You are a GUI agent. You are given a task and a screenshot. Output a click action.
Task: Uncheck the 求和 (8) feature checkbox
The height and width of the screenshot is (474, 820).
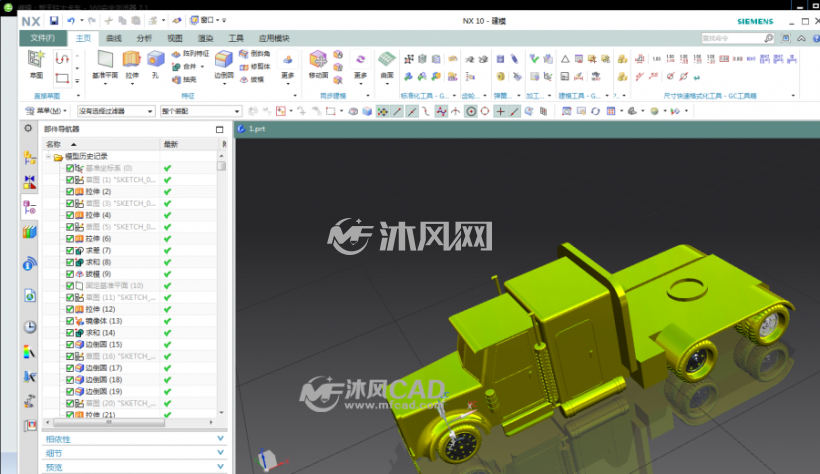70,262
